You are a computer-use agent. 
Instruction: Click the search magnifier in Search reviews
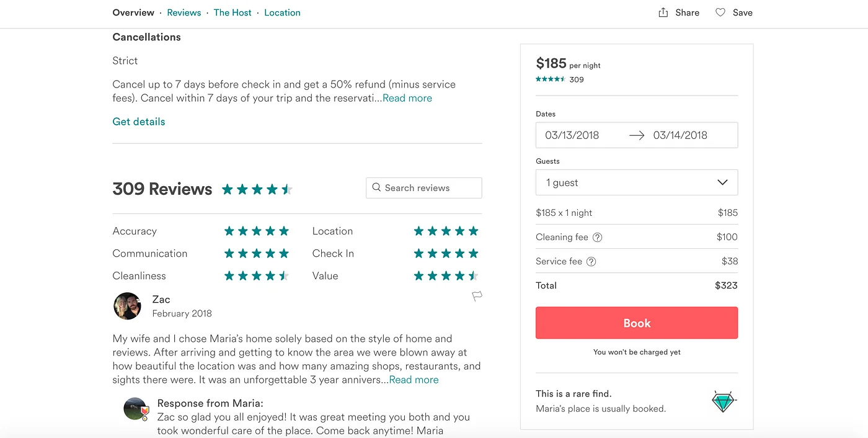376,187
